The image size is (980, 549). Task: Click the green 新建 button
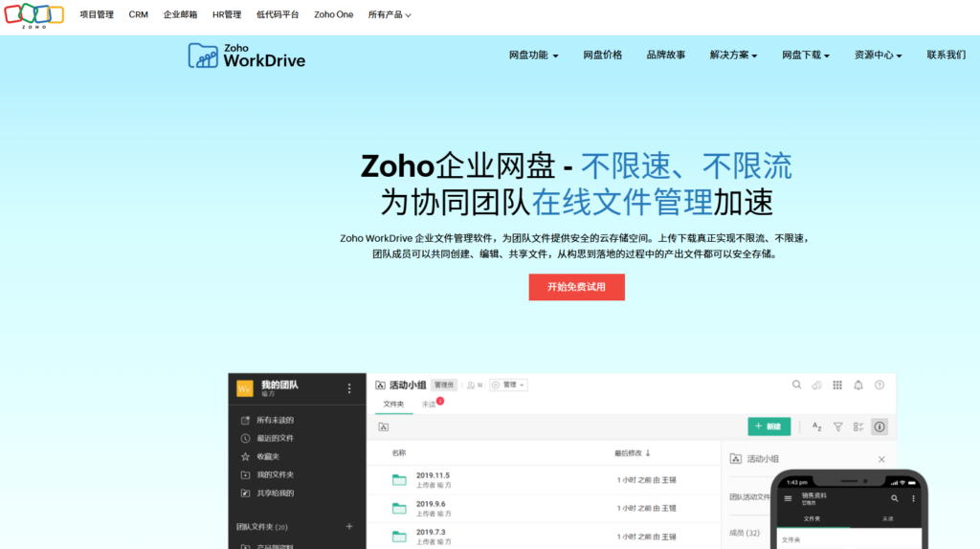tap(768, 427)
